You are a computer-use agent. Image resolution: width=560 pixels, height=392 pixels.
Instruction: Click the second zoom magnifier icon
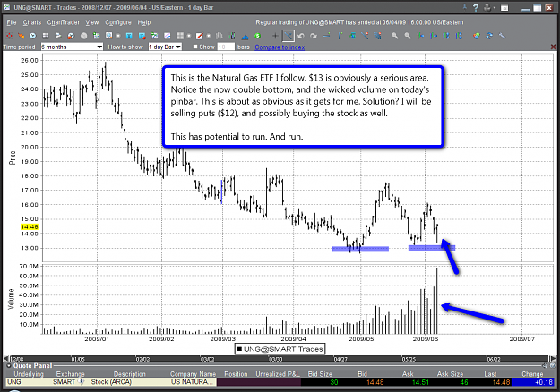pyautogui.click(x=408, y=36)
